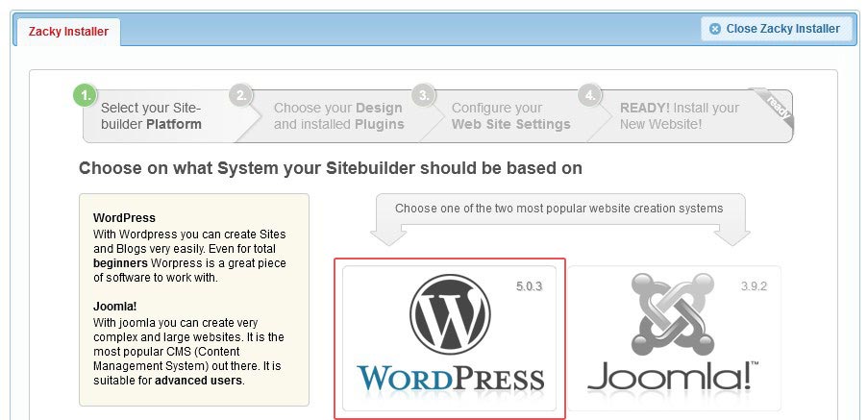Click the WordPress heading in the info box
Viewport: 868px width, 420px height.
pyautogui.click(x=125, y=218)
